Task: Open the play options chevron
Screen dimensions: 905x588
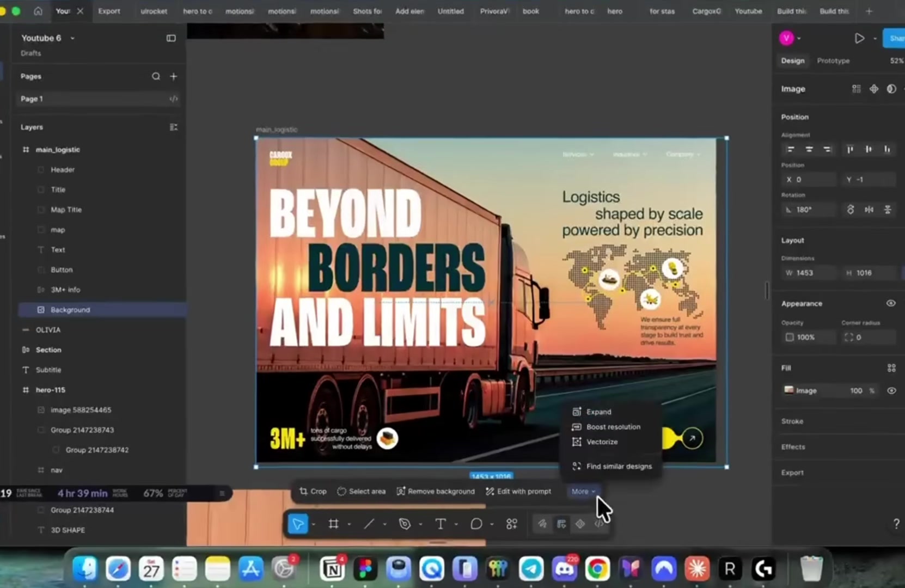Action: pyautogui.click(x=875, y=38)
